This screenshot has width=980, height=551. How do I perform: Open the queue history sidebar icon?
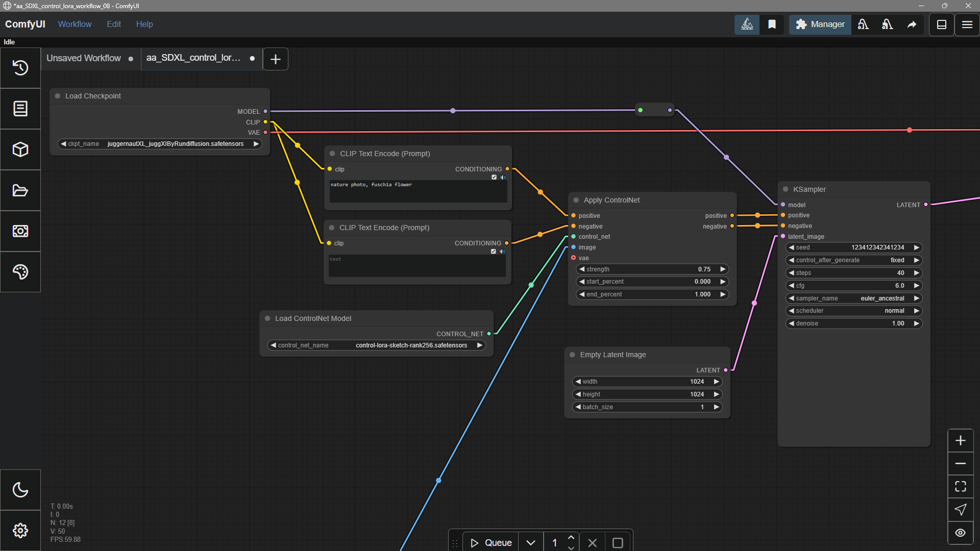point(20,68)
